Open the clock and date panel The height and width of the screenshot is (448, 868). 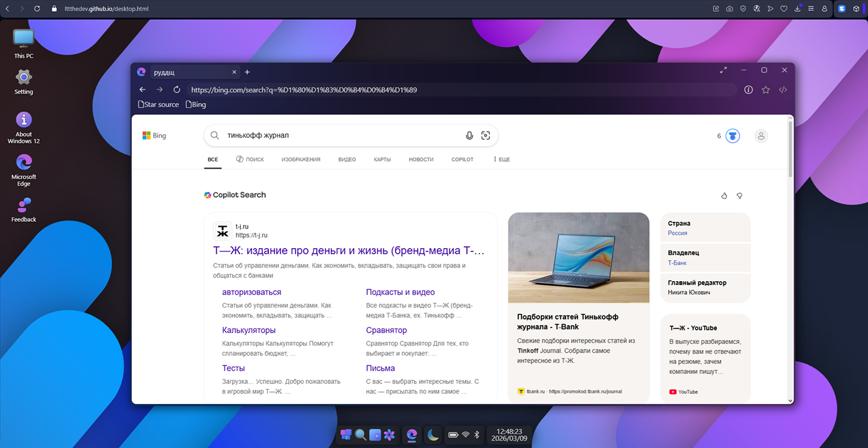(509, 435)
